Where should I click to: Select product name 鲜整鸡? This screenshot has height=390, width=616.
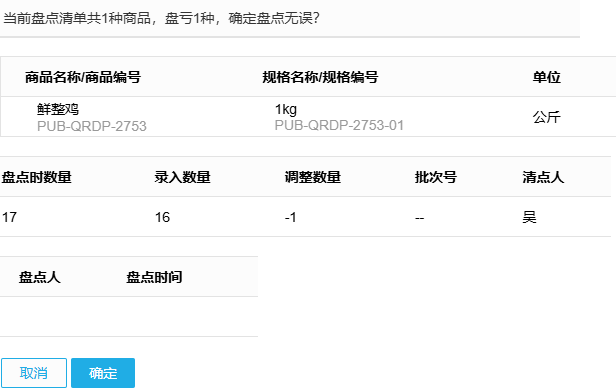pos(58,109)
